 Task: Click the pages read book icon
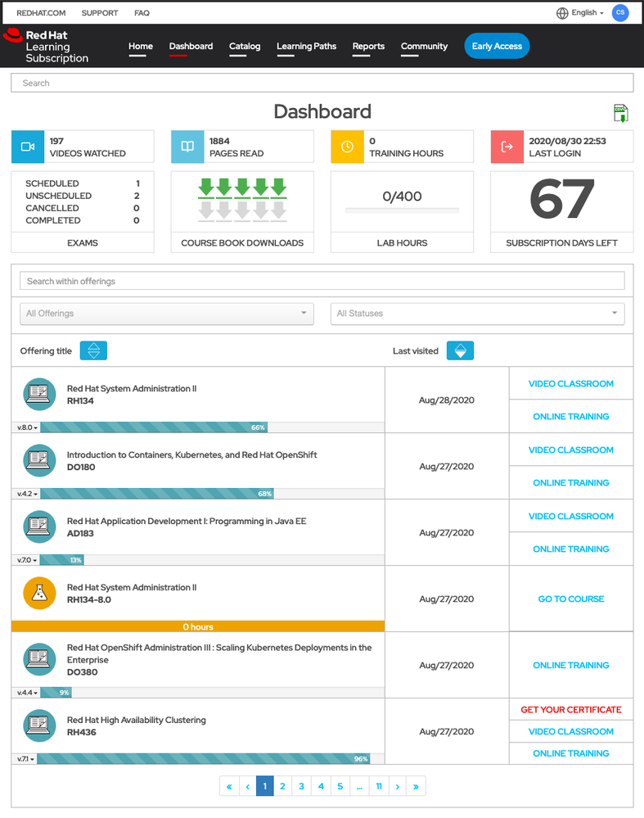187,147
